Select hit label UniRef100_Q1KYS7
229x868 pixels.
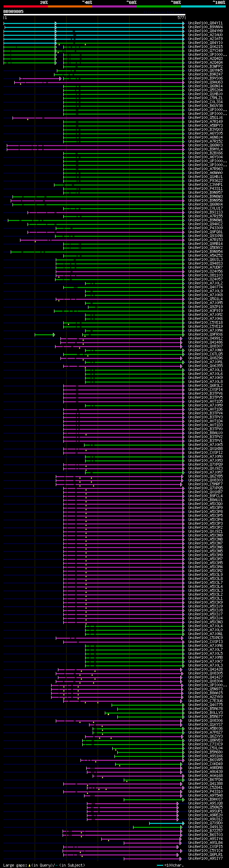(x=205, y=724)
